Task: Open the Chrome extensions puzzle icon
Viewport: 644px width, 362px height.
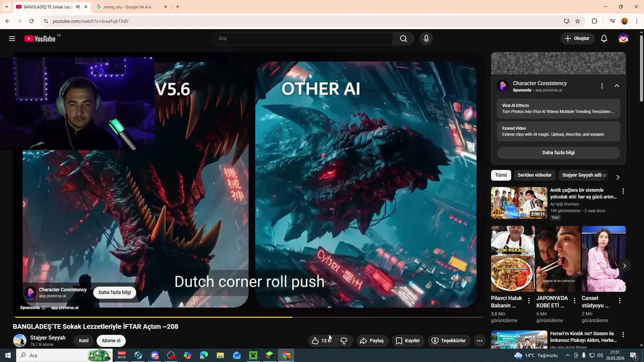Action: (x=595, y=21)
